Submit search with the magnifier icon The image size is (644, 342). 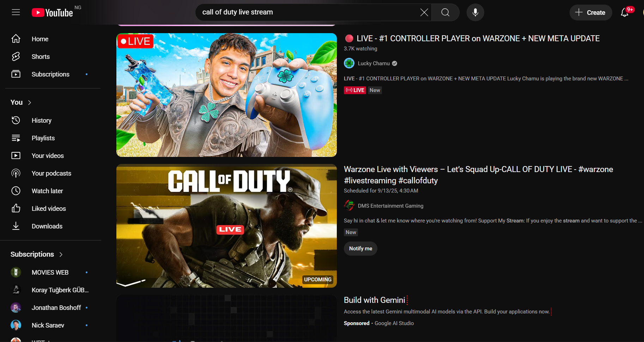445,12
